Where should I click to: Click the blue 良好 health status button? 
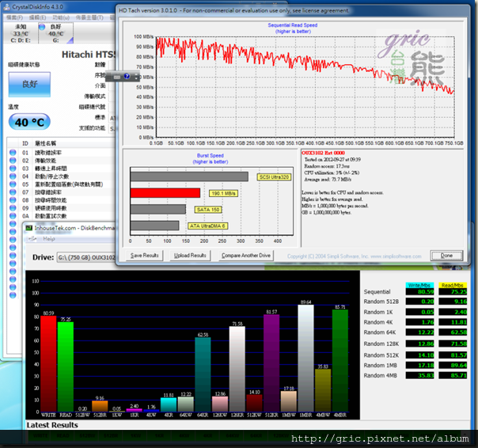[29, 85]
